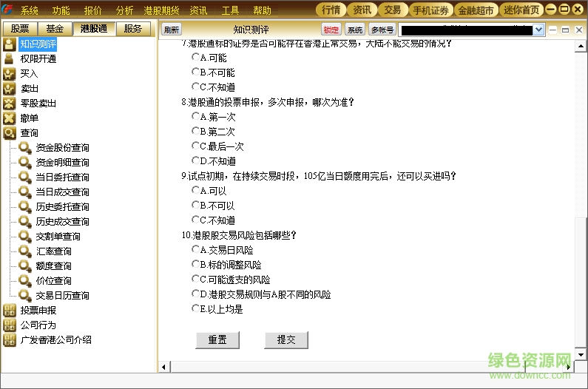Click the 撤单 cross icon
The height and width of the screenshot is (389, 588).
click(10, 118)
